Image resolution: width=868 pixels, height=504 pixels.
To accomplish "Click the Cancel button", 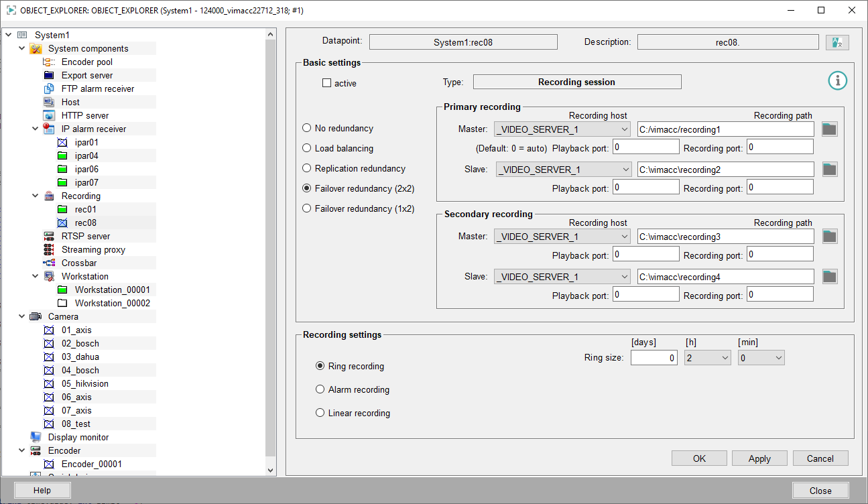I will click(820, 458).
